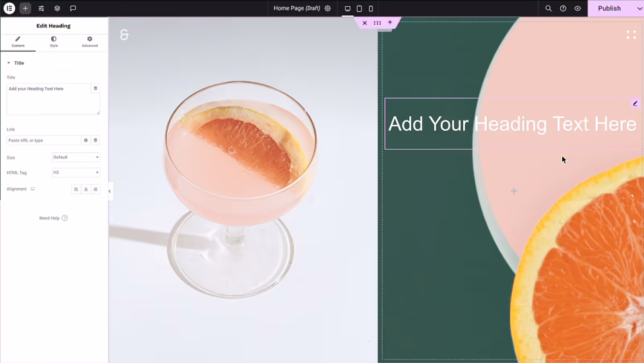Open the Add Element panel

[25, 8]
